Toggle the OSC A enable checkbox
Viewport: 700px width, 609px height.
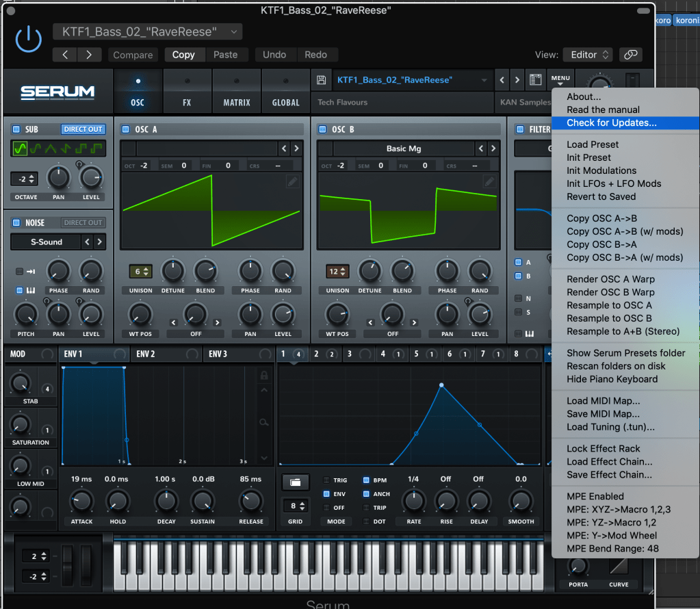point(125,129)
